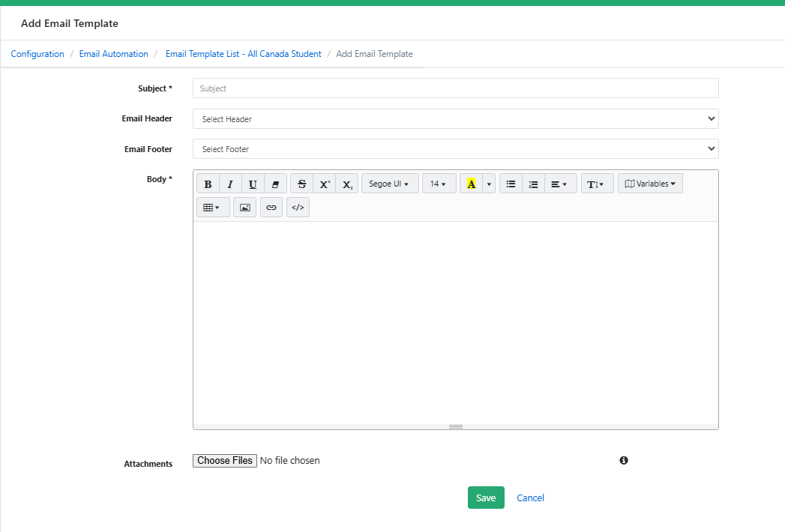Apply superscript formatting

[324, 184]
